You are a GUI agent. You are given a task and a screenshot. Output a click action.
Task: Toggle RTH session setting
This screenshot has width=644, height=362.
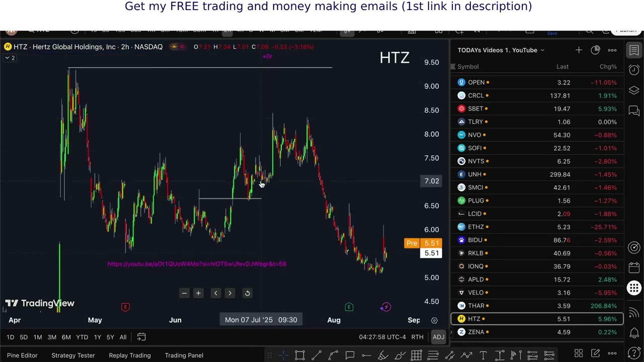point(417,337)
